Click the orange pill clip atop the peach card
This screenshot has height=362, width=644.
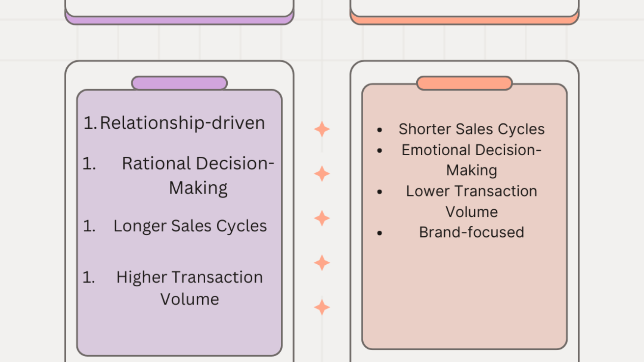click(x=464, y=83)
